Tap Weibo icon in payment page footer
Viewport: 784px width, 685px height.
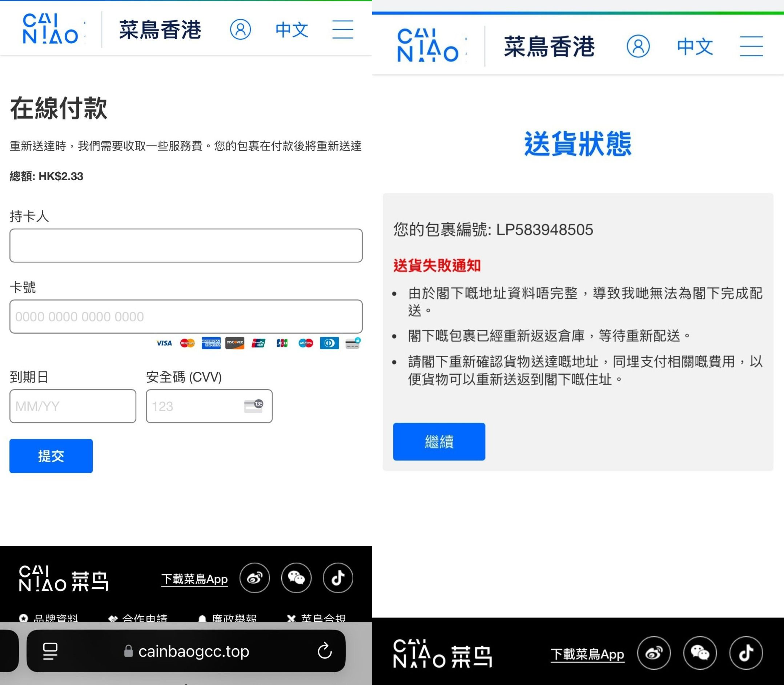point(254,577)
